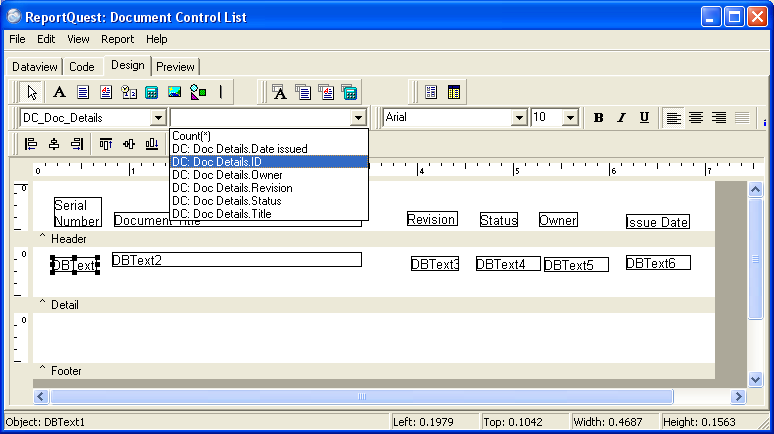This screenshot has height=434, width=774.
Task: Set text alignment to justified
Action: (x=742, y=118)
